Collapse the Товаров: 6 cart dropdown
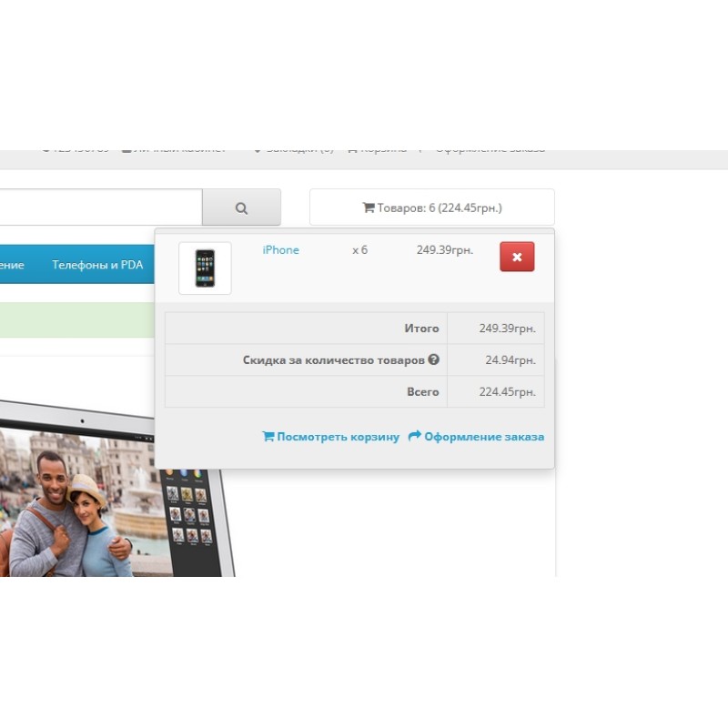 coord(432,207)
